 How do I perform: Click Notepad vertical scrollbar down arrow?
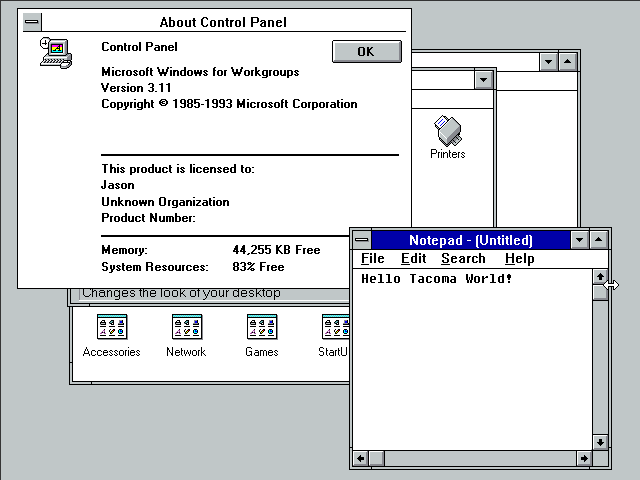pyautogui.click(x=600, y=442)
